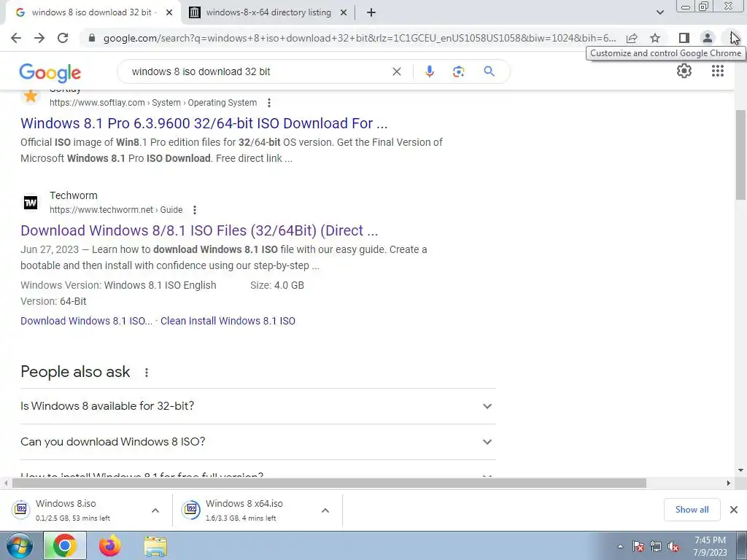The image size is (747, 560).
Task: Click the vertical scrollbar down arrow
Action: coord(740,470)
